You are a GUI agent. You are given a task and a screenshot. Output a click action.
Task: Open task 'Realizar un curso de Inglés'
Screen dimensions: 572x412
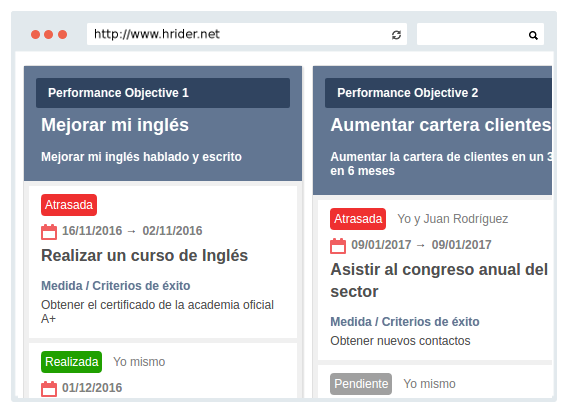[144, 255]
